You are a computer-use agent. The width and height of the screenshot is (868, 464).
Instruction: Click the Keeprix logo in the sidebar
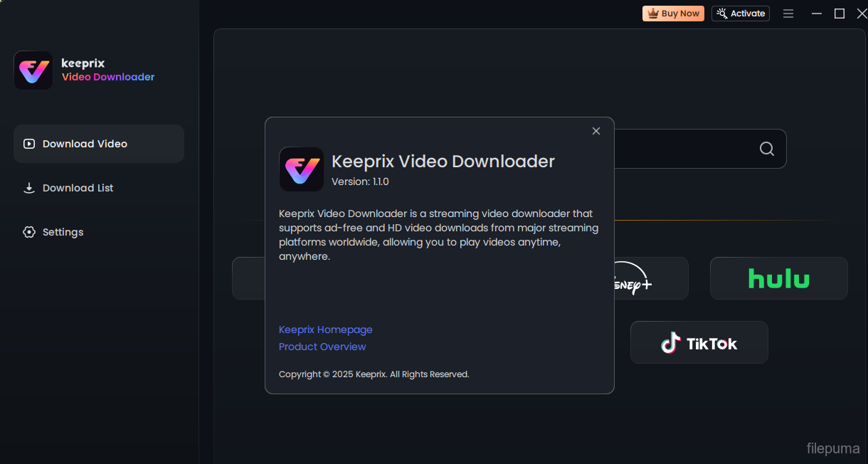click(x=33, y=70)
